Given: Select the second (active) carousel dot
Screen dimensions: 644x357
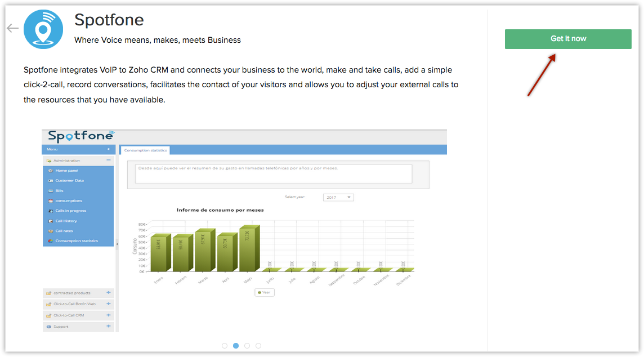Looking at the screenshot, I should point(236,346).
